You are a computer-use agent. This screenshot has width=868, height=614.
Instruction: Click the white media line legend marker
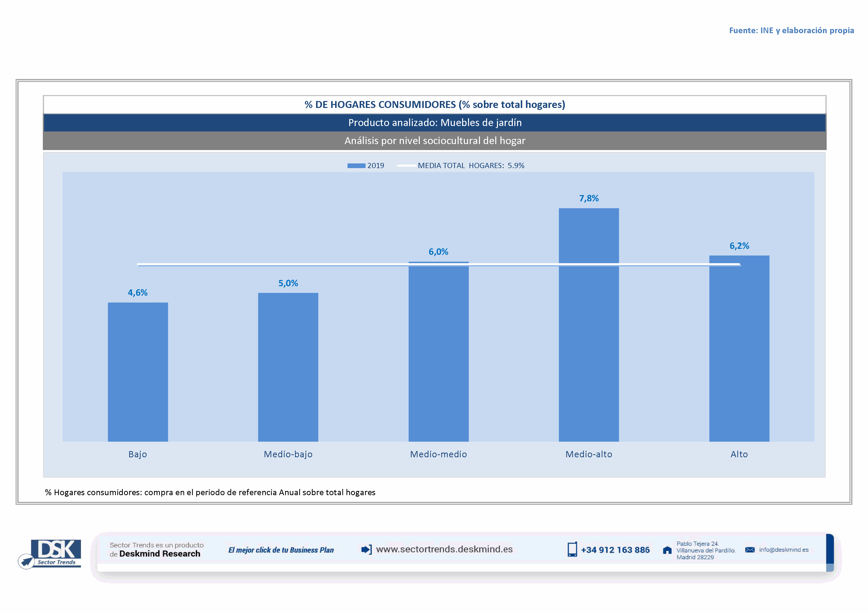point(406,166)
